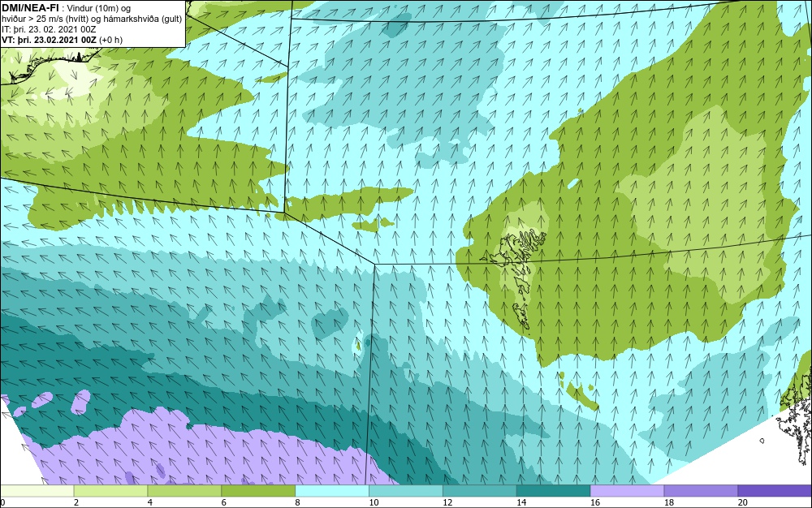Click the legend scale label "4"
The width and height of the screenshot is (812, 508).
150,502
